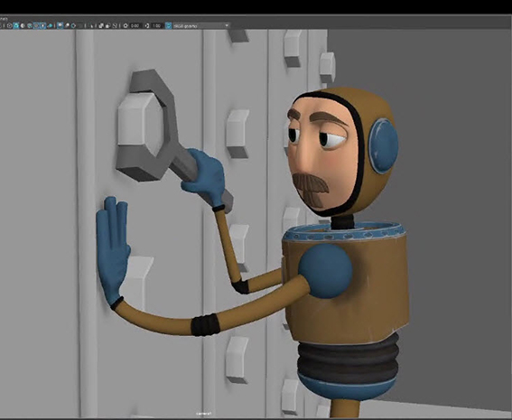
Task: Toggle wireframe on shaded icon
Action: pyautogui.click(x=30, y=26)
